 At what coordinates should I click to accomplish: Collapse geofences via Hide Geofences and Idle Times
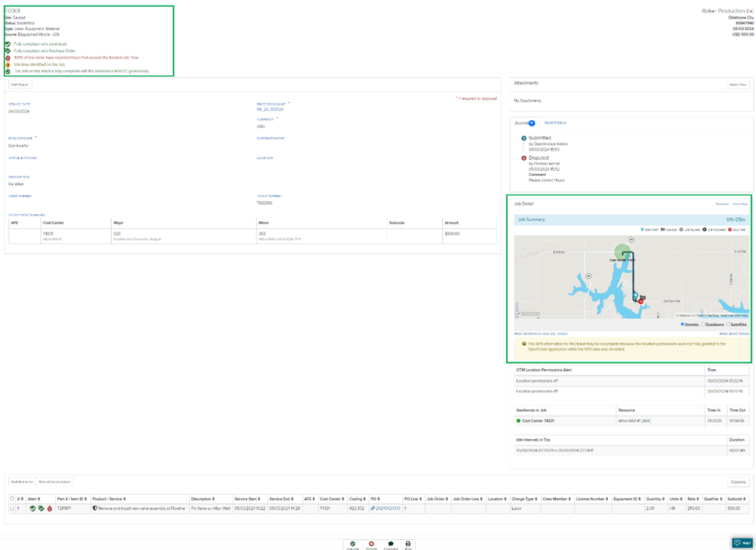tap(540, 334)
